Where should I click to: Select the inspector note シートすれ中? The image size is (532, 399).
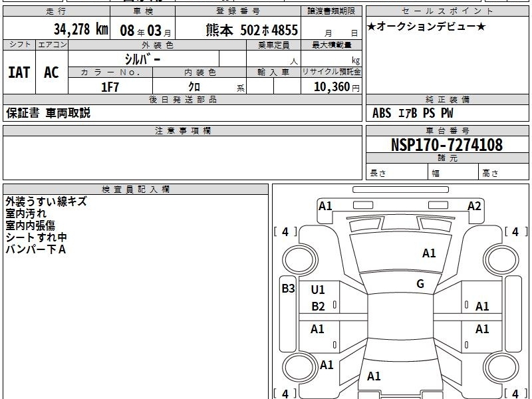point(36,237)
